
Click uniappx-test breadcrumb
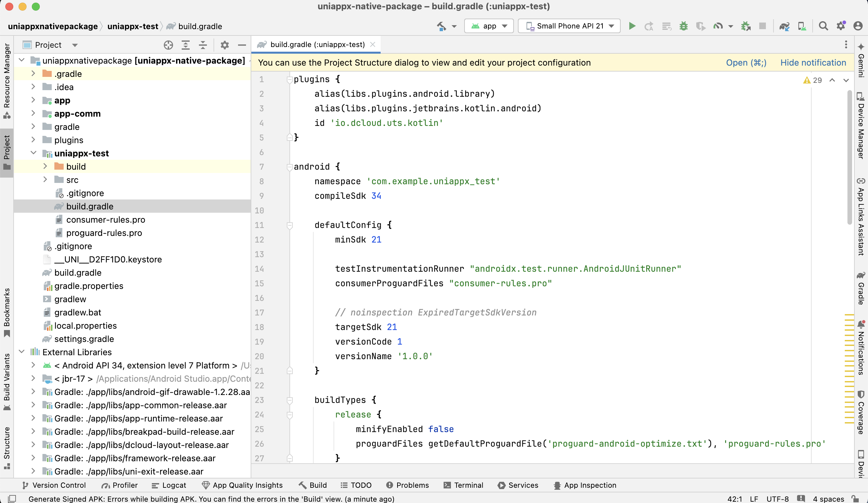(133, 27)
